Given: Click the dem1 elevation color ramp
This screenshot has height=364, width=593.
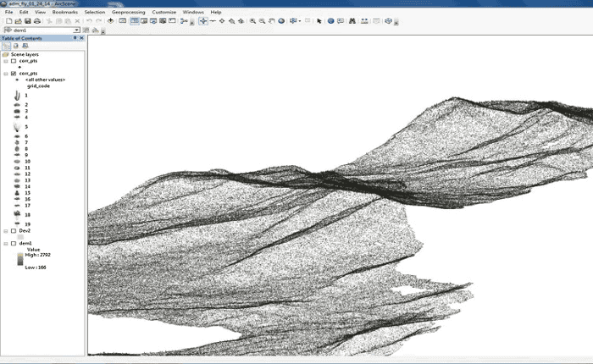Looking at the screenshot, I should [x=20, y=260].
